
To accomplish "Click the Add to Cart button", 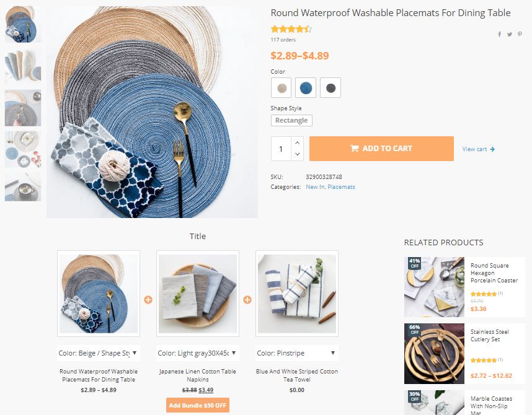I will pyautogui.click(x=381, y=149).
